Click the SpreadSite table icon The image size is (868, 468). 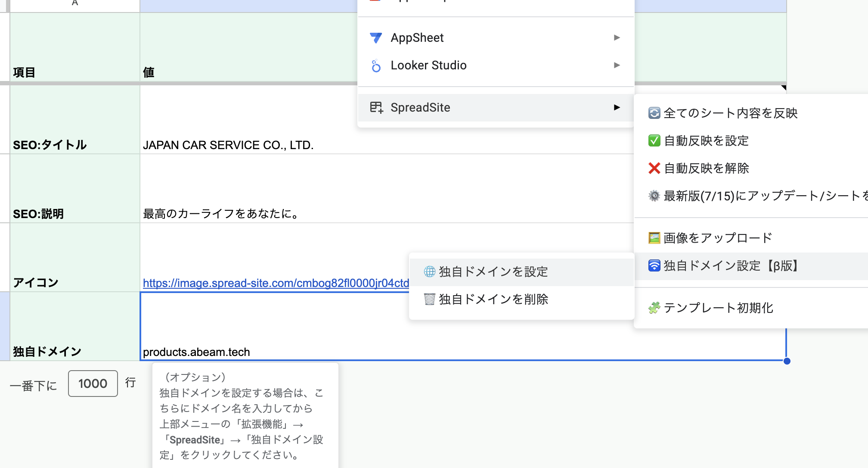376,107
